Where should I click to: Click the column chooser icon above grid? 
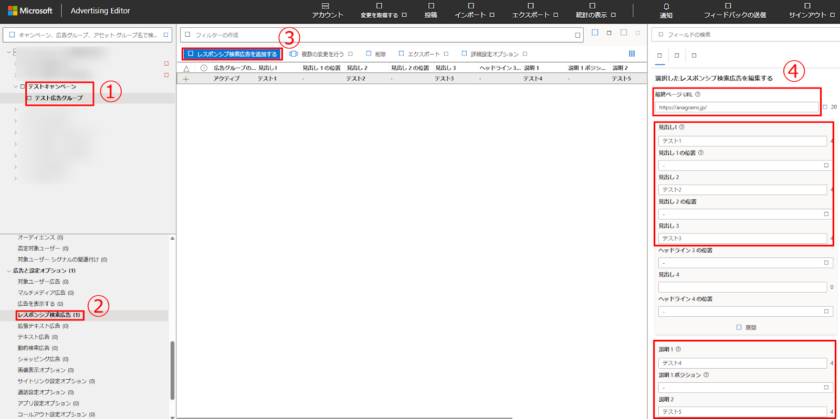631,53
